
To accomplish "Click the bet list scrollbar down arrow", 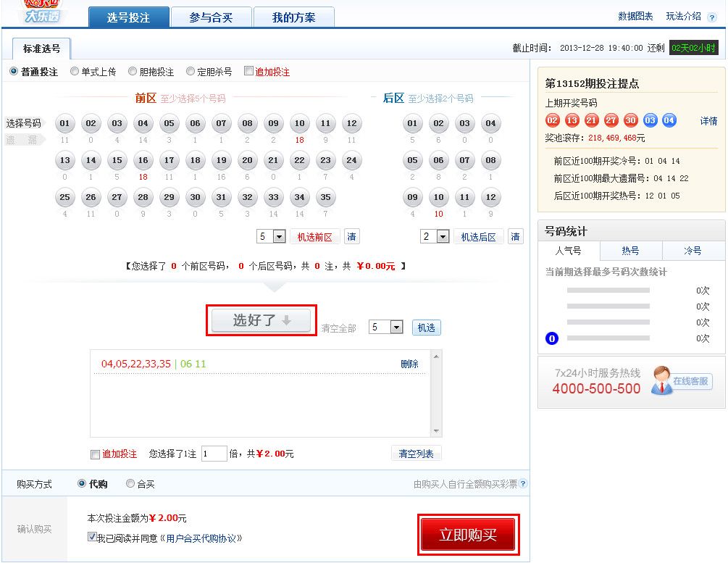I will [436, 431].
